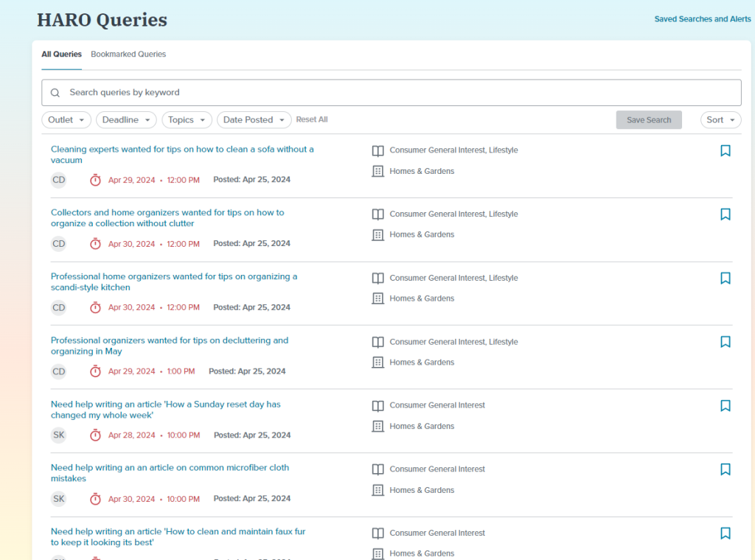The height and width of the screenshot is (560, 755).
Task: Switch to the All Queries tab
Action: tap(62, 55)
